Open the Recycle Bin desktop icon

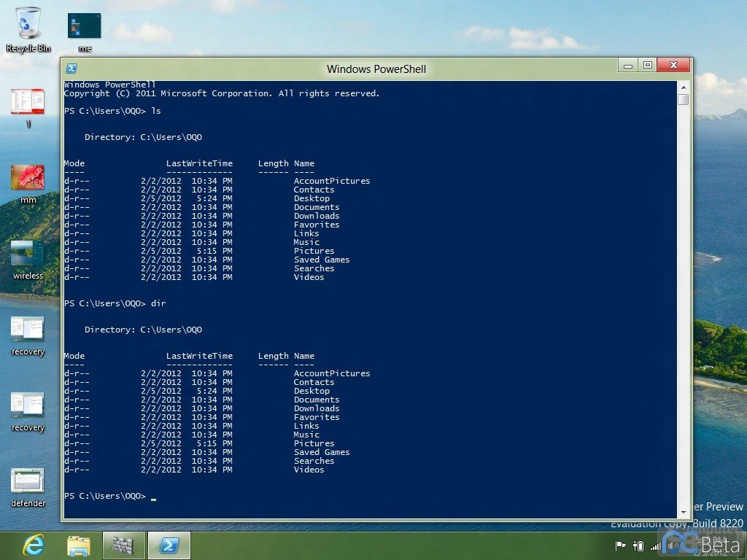tap(28, 25)
